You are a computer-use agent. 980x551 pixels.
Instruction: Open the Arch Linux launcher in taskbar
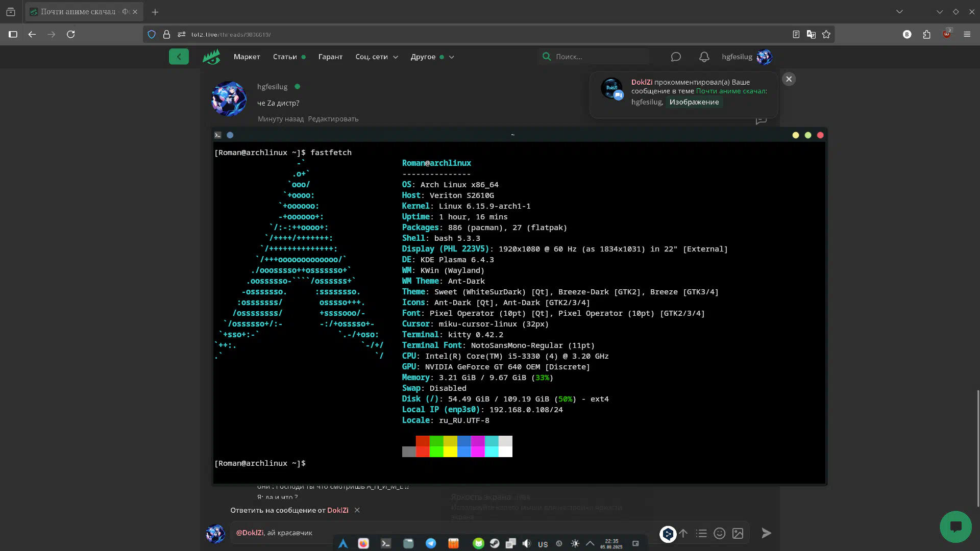point(343,544)
